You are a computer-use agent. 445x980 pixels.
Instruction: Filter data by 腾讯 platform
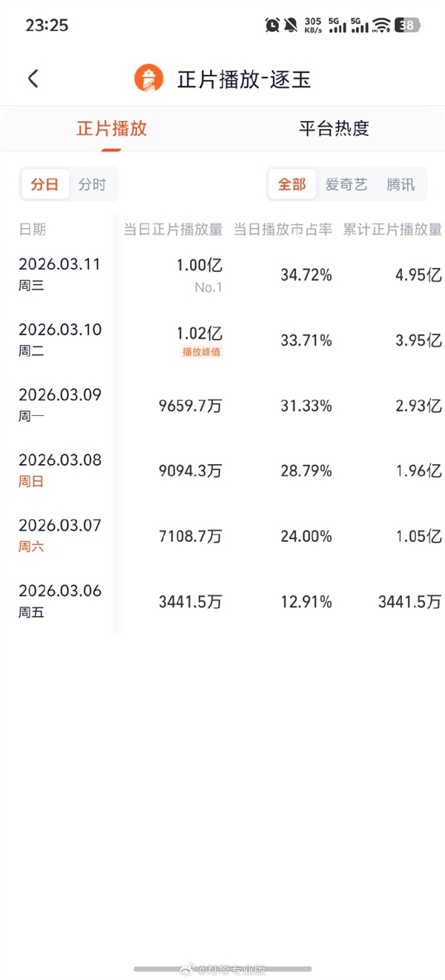click(x=400, y=184)
